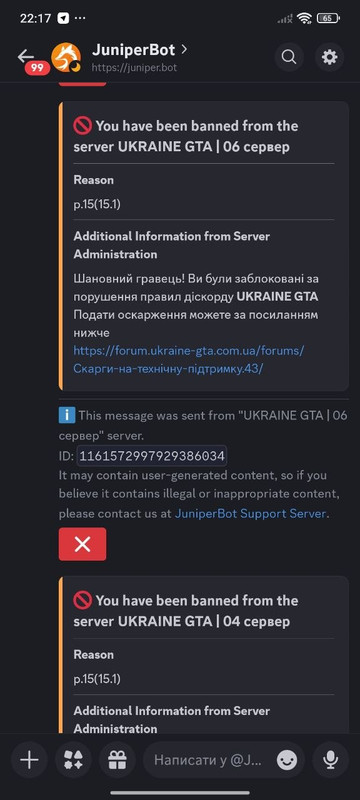Tap the 99 unread badge
Image resolution: width=360 pixels, height=800 pixels.
click(37, 68)
